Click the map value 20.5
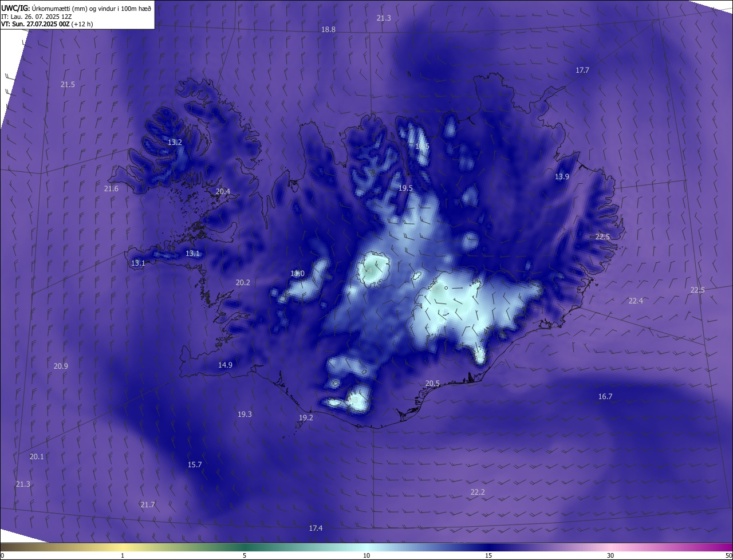This screenshot has height=560, width=733. pyautogui.click(x=432, y=384)
